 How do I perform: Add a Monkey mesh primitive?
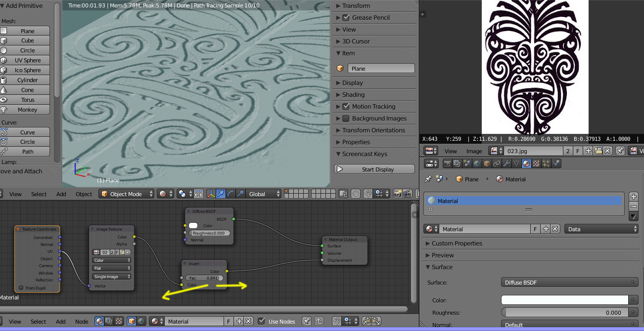pos(27,110)
